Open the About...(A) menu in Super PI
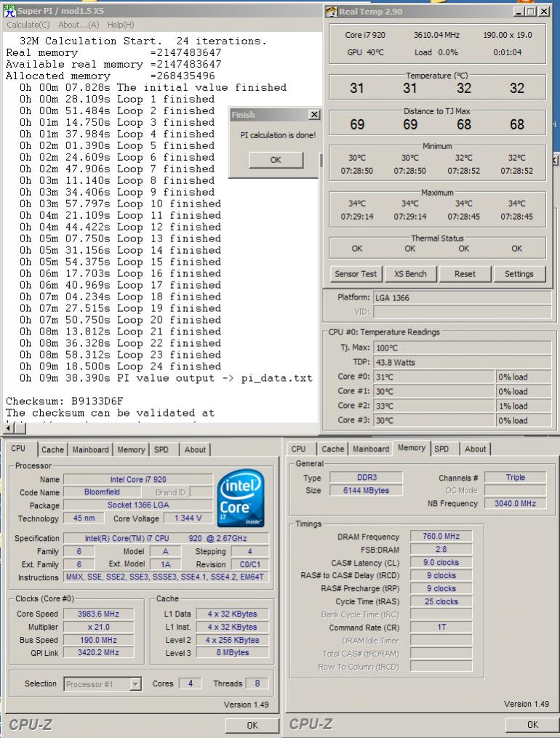The image size is (560, 738). click(79, 25)
